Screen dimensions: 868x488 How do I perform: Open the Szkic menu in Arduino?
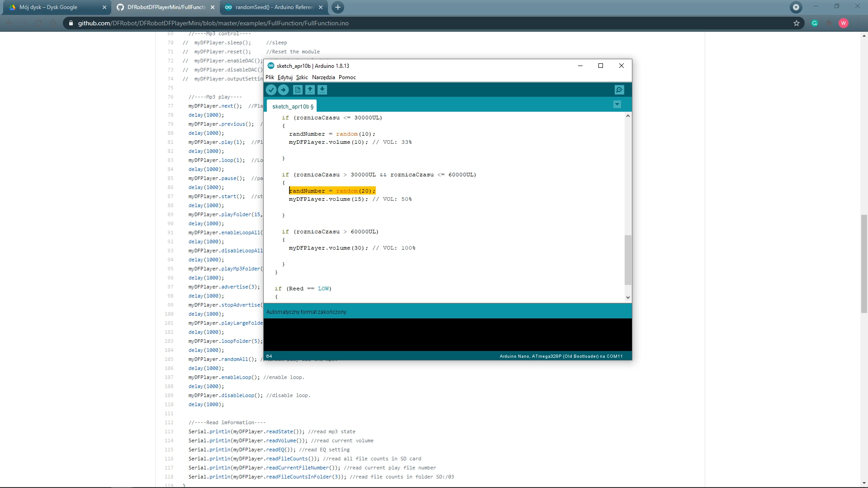pyautogui.click(x=302, y=77)
